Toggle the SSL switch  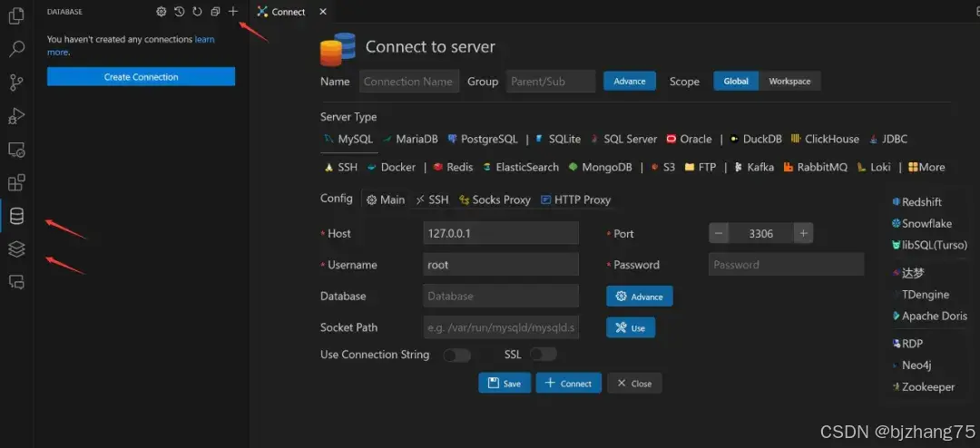point(544,355)
